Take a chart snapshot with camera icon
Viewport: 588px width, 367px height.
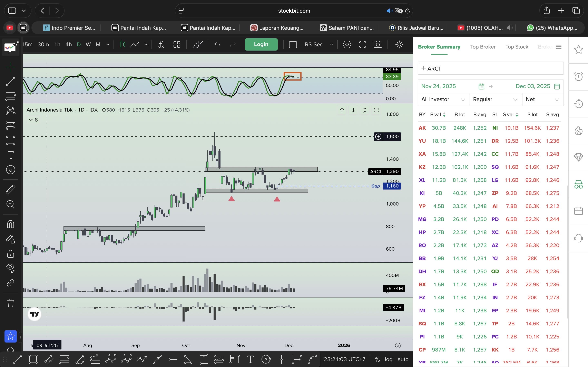pyautogui.click(x=378, y=44)
